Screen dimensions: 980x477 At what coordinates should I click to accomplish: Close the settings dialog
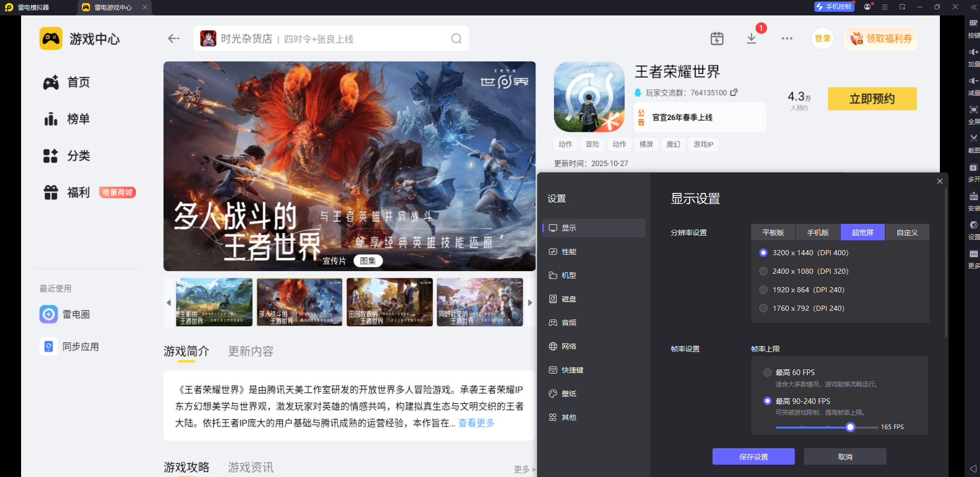point(939,181)
